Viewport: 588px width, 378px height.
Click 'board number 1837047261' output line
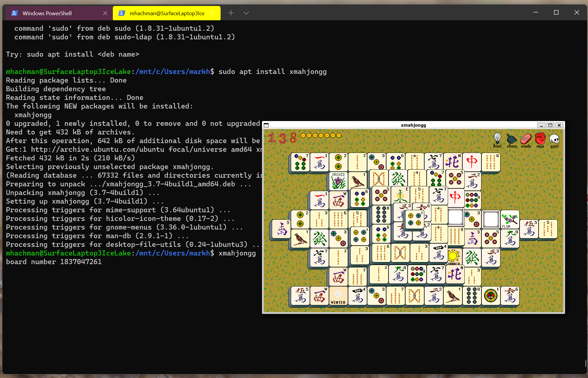[x=54, y=262]
